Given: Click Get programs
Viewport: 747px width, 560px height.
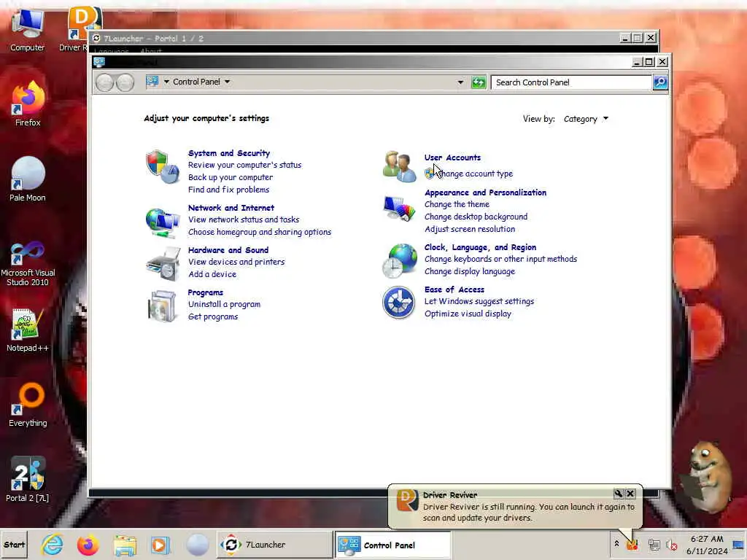Looking at the screenshot, I should [x=212, y=316].
